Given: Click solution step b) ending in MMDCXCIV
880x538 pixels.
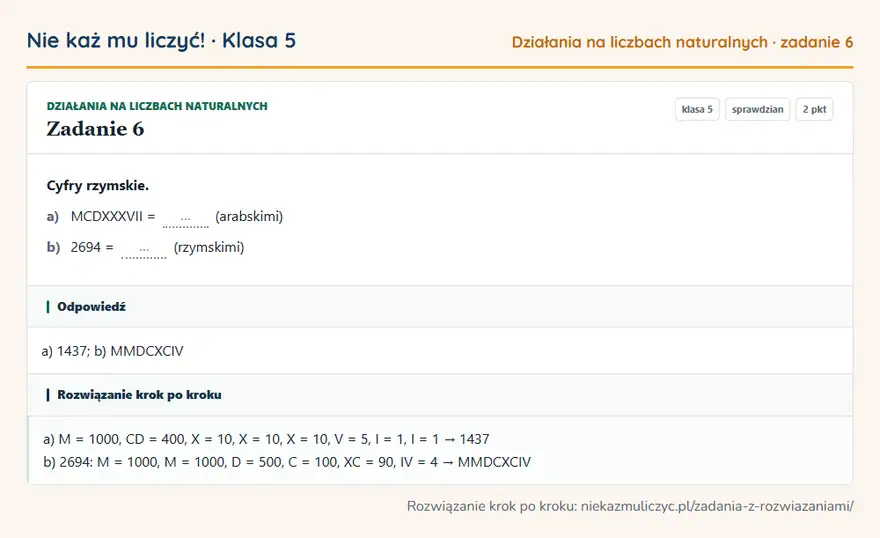Looking at the screenshot, I should 287,462.
